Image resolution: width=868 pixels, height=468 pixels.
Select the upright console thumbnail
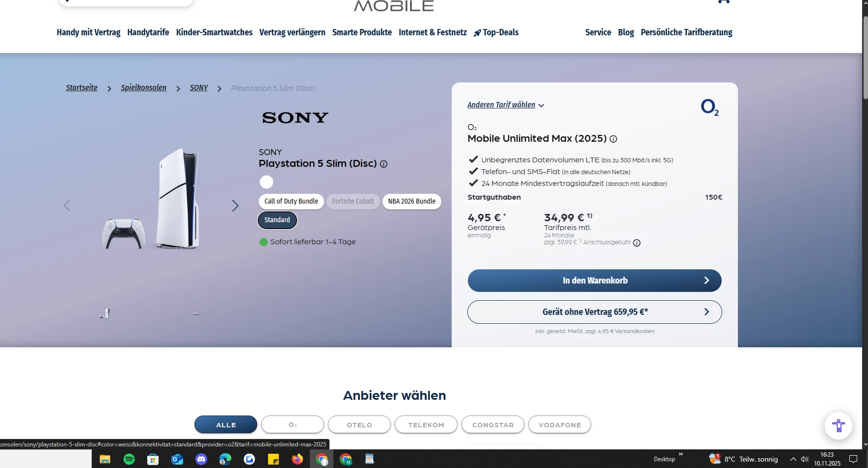[105, 313]
